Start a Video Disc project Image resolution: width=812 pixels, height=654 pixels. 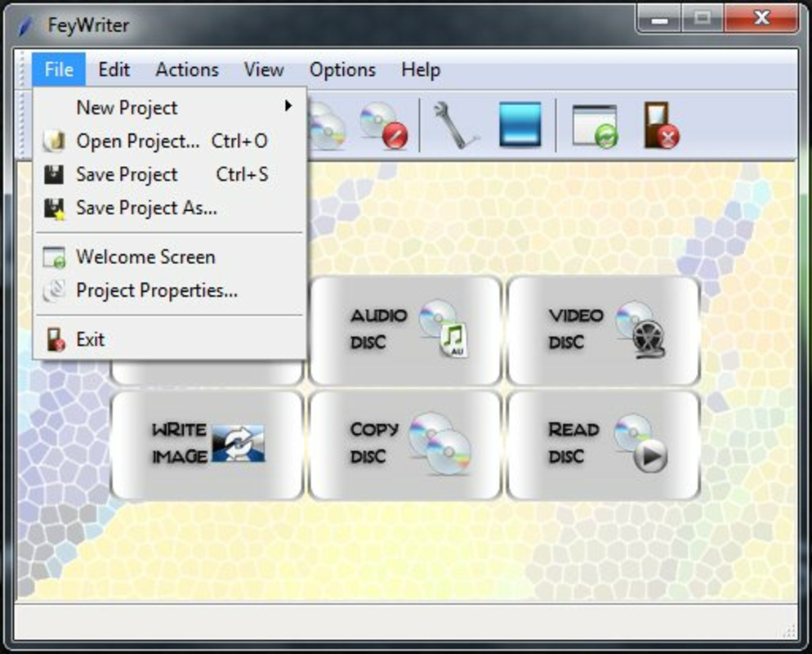(x=604, y=330)
